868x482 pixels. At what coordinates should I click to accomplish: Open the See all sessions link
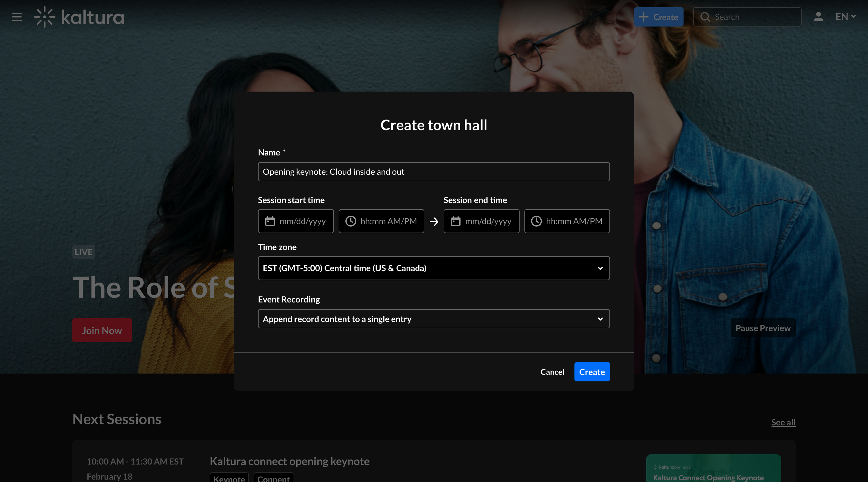click(x=783, y=422)
